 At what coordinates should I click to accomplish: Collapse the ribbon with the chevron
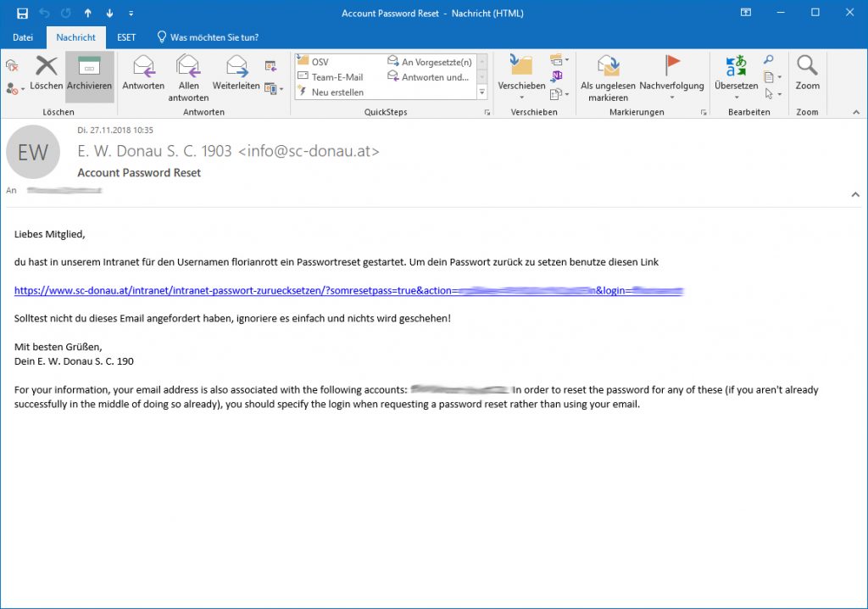[856, 112]
